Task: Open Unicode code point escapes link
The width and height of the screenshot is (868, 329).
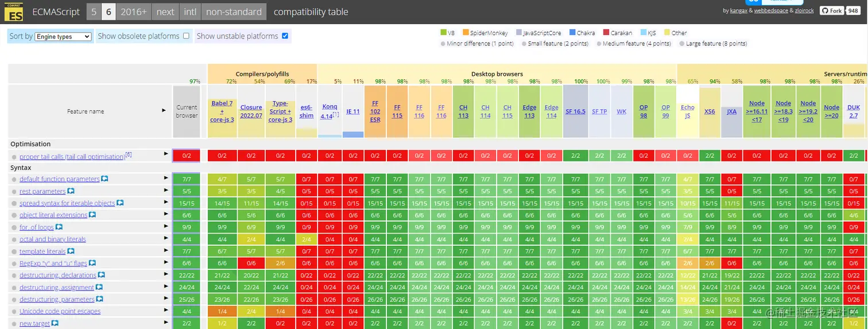Action: pos(60,311)
